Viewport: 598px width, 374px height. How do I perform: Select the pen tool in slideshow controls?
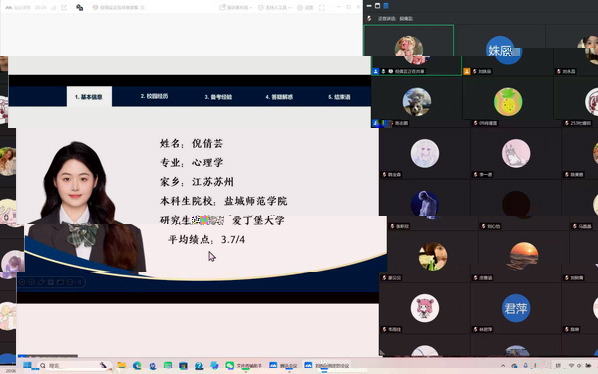tap(41, 282)
